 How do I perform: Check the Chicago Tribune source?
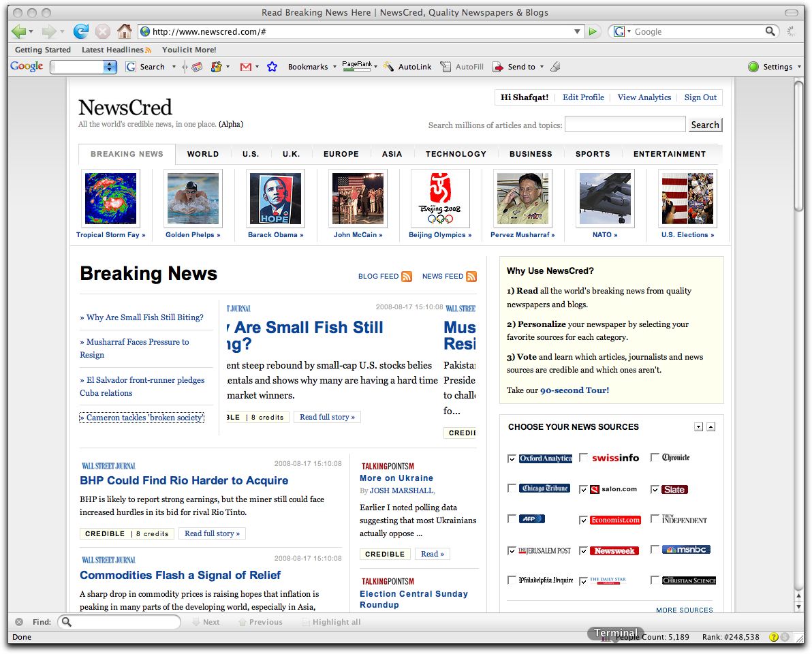pos(512,488)
